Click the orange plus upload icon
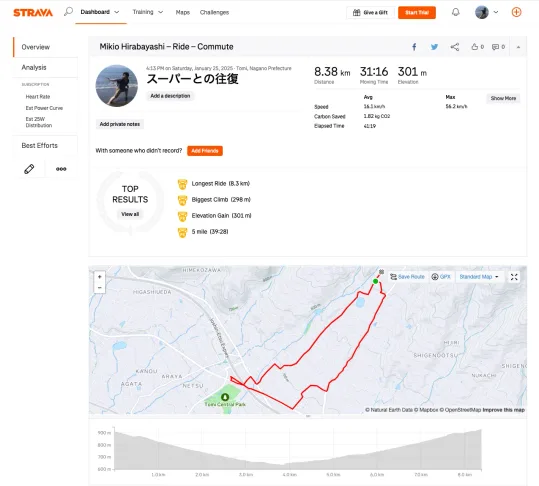The image size is (539, 486). (516, 12)
